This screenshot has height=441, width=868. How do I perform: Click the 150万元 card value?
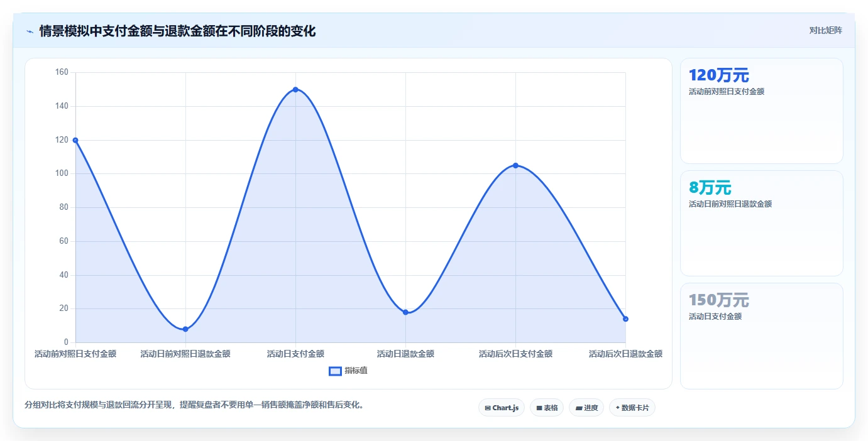coord(719,300)
